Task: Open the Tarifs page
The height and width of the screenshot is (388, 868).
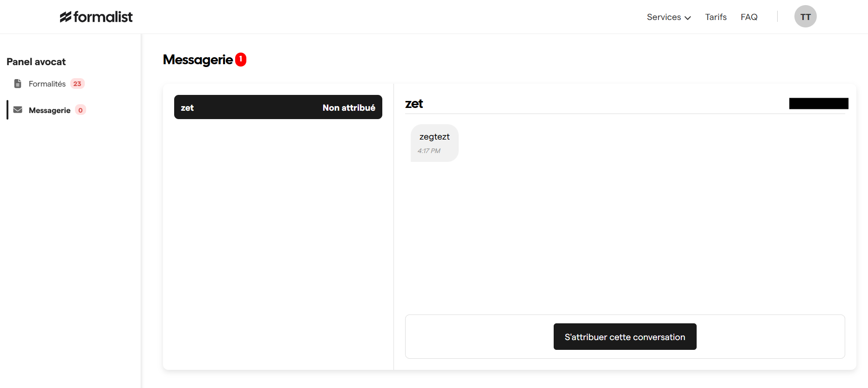Action: pyautogui.click(x=716, y=17)
